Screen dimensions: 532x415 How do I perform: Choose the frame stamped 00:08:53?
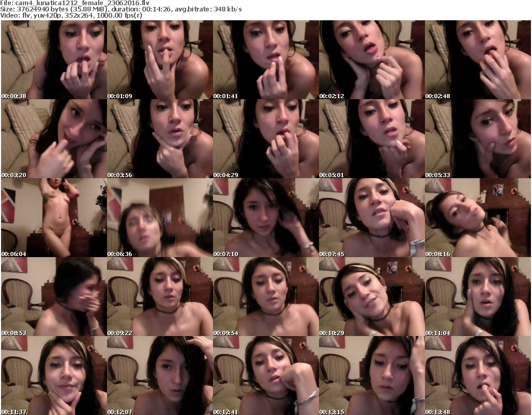(x=54, y=297)
